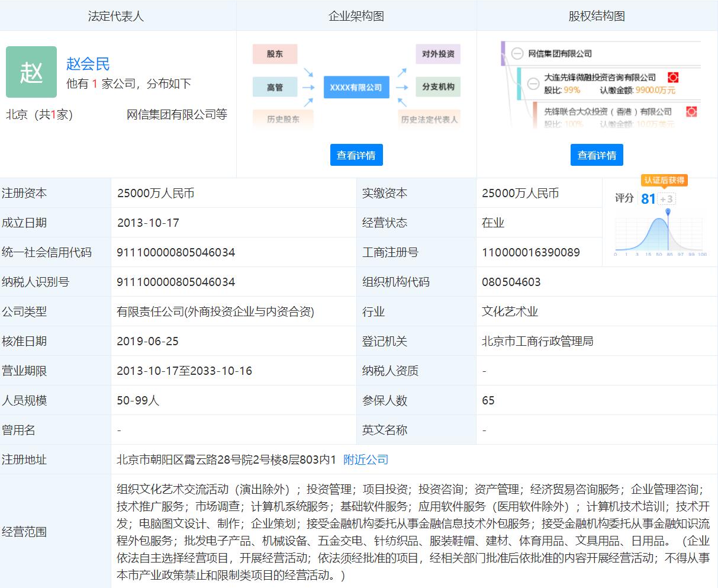Switch to the 股权结构图 tab
Image resolution: width=718 pixels, height=588 pixels.
tap(597, 16)
